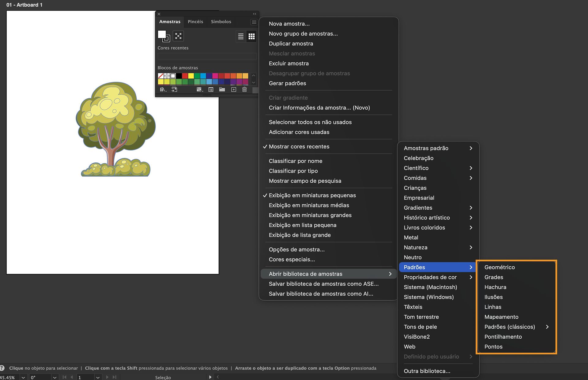The image size is (588, 380).
Task: Switch to the Símbolos tab
Action: [x=221, y=22]
